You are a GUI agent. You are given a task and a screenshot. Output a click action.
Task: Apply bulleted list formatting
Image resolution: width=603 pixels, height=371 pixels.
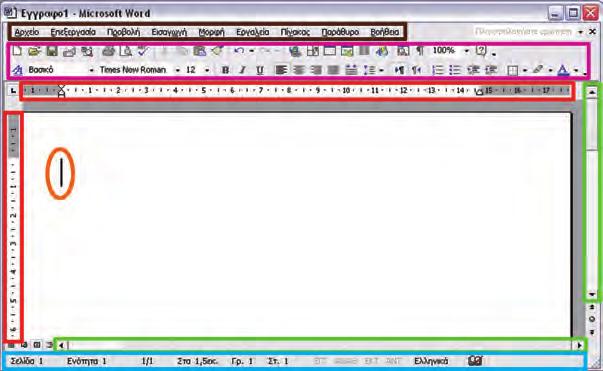coord(455,70)
